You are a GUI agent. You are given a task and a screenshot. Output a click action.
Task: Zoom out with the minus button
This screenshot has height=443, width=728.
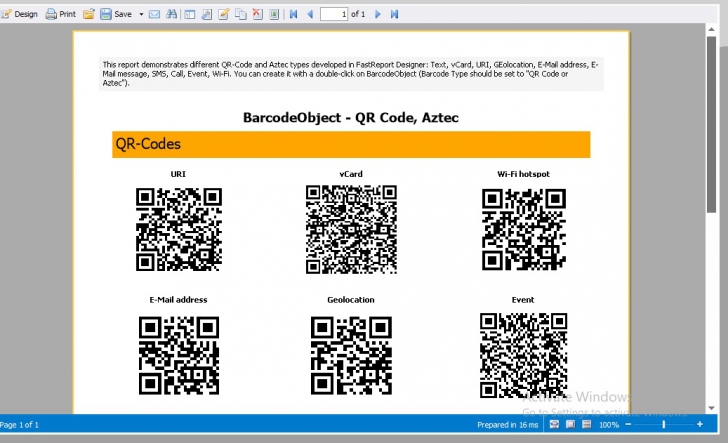coord(628,424)
